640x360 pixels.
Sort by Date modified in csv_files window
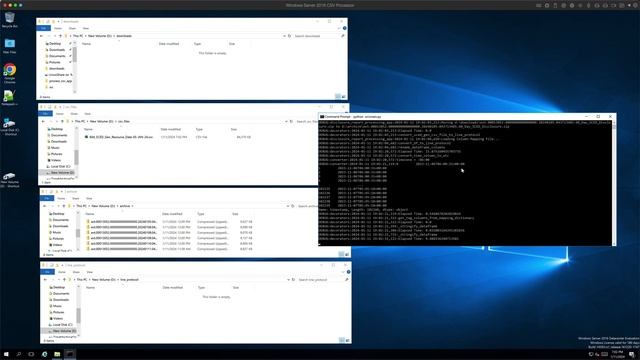(x=171, y=129)
